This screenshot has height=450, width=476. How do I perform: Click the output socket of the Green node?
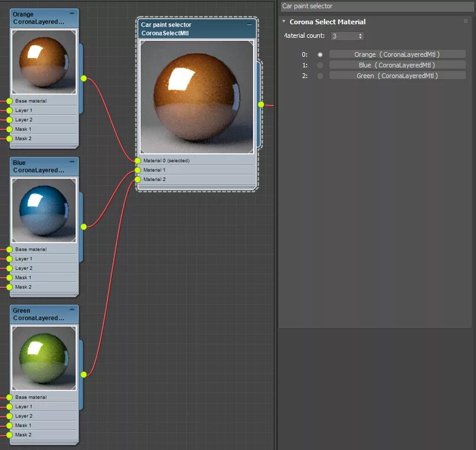point(83,374)
